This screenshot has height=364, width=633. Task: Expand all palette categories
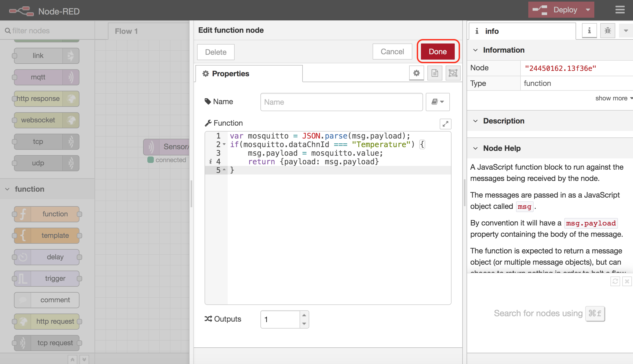84,359
